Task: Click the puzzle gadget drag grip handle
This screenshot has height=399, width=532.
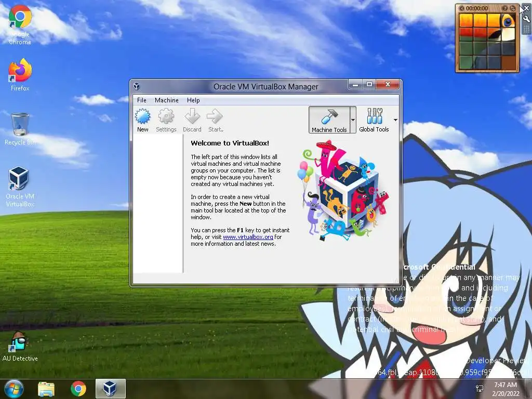Action: [x=526, y=30]
